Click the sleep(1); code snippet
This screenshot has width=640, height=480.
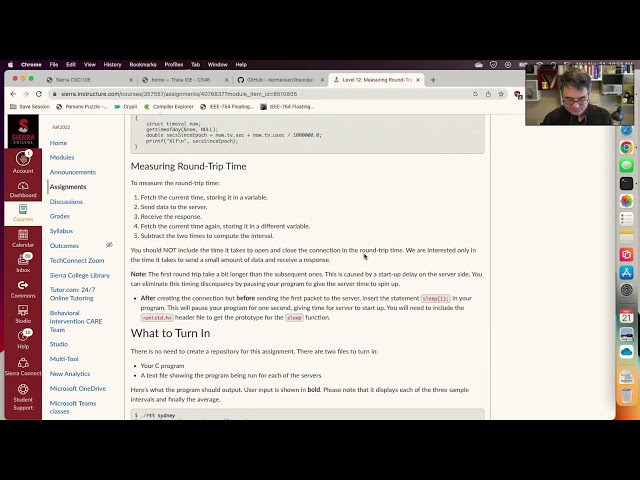(x=436, y=298)
